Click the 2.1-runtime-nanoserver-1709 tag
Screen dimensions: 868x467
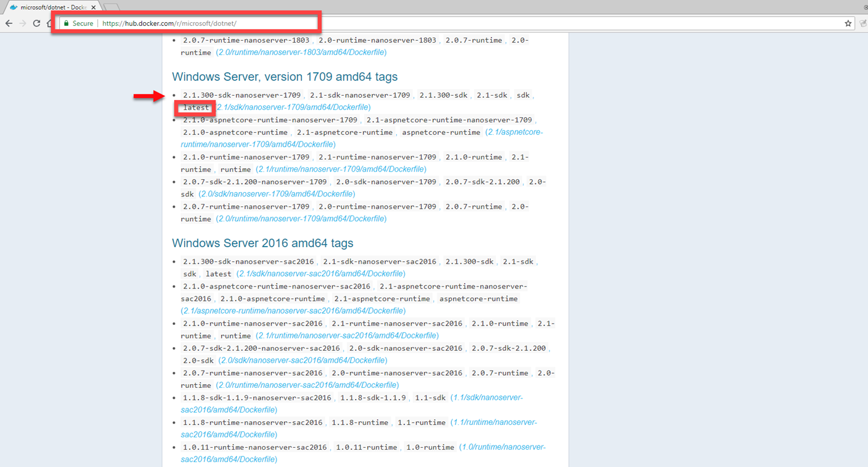(377, 157)
